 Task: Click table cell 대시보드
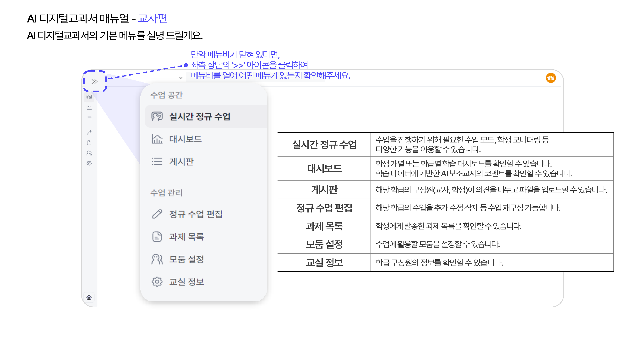pyautogui.click(x=324, y=168)
